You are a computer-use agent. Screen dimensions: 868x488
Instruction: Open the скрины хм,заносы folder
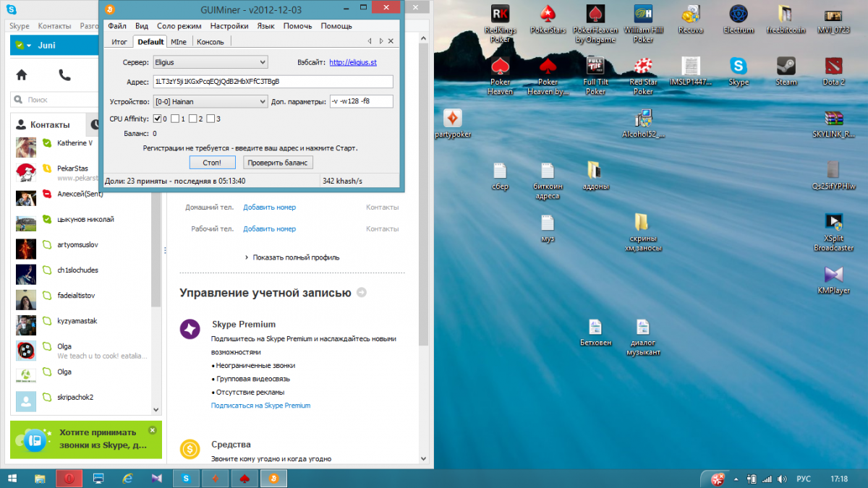(643, 231)
